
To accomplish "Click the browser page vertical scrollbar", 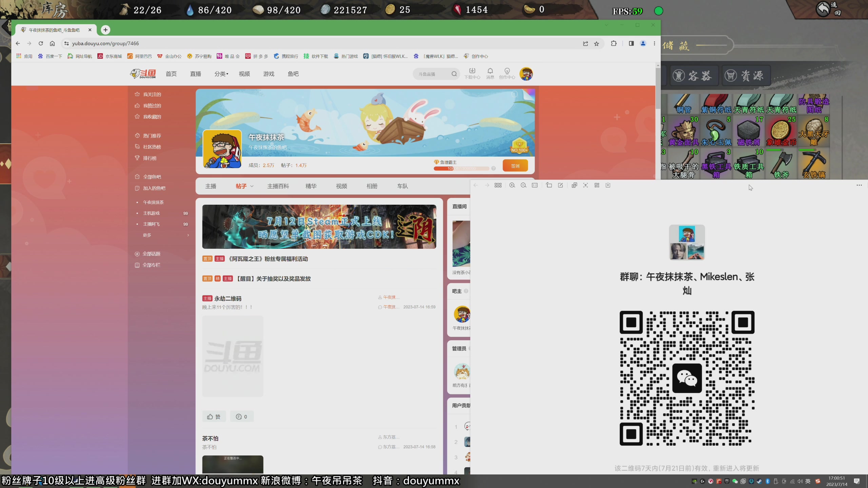I will (x=658, y=88).
